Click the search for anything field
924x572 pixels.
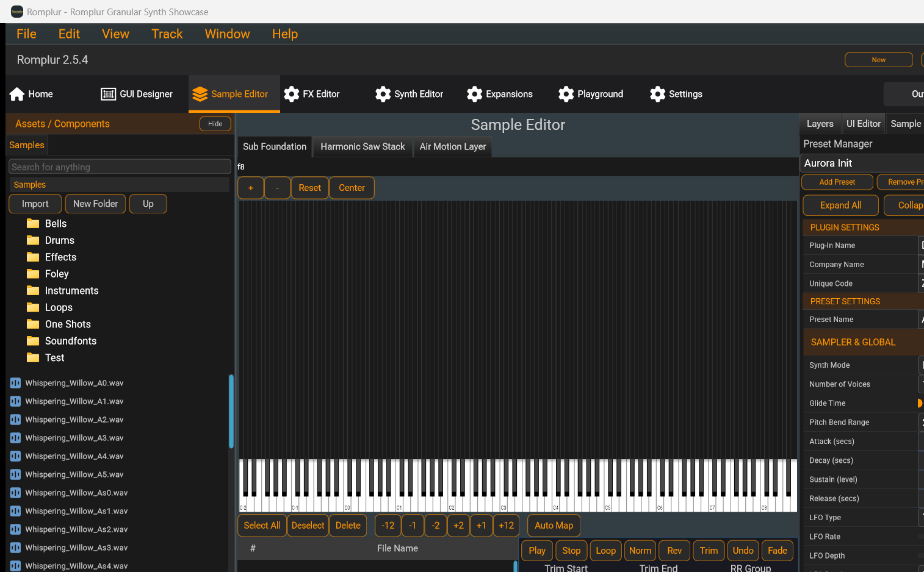pyautogui.click(x=120, y=167)
